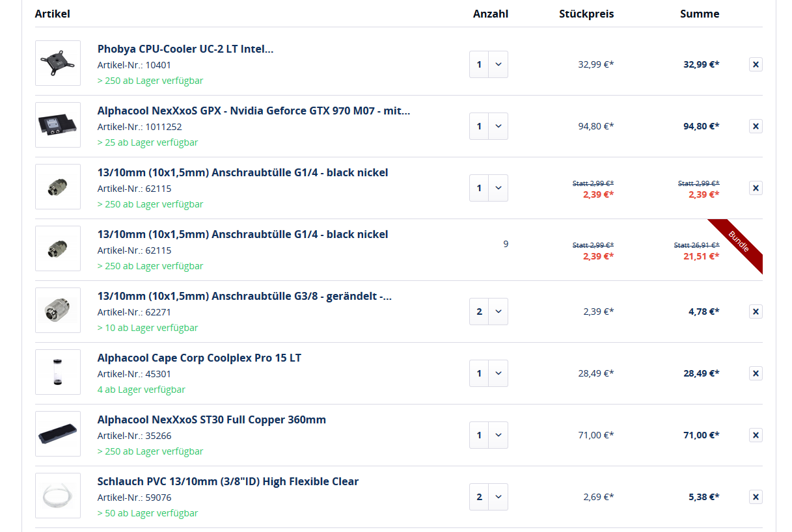Open quantity dropdown for Schlauch PVC tubing
The height and width of the screenshot is (532, 792).
(x=489, y=497)
